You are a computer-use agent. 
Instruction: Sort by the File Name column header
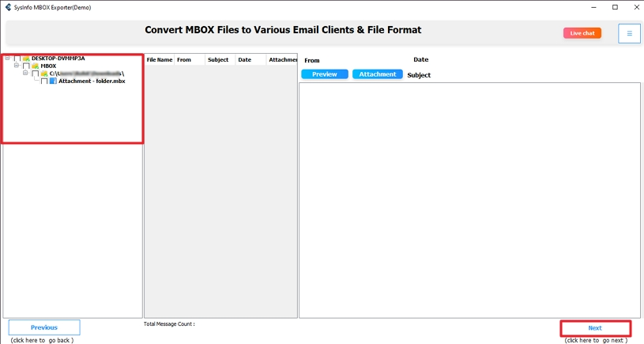click(x=160, y=59)
